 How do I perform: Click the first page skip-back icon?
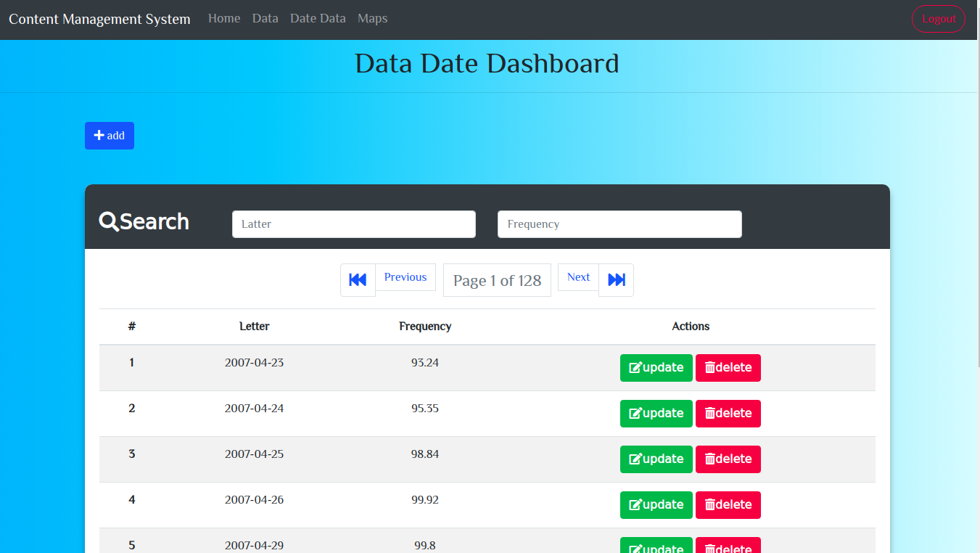[x=358, y=279]
